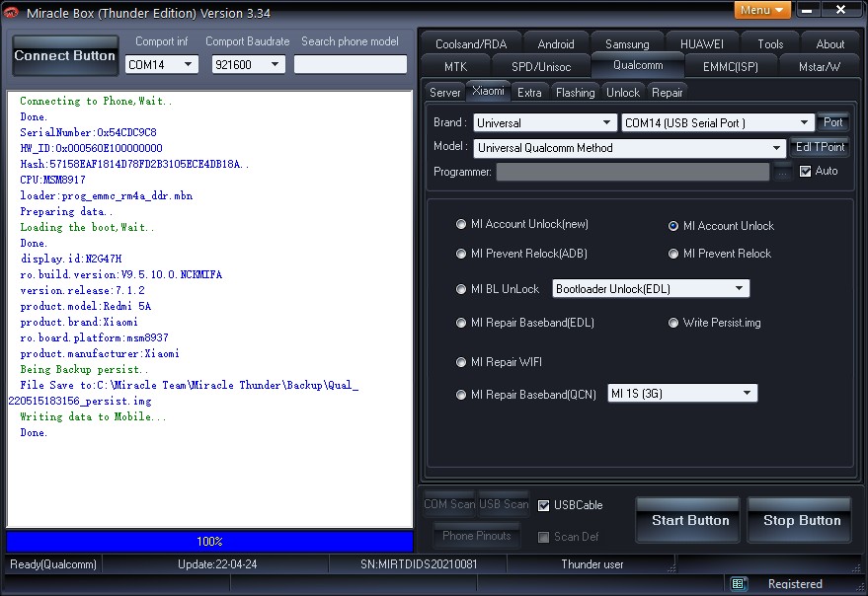Click the Registered status label
This screenshot has height=596, width=868.
(x=795, y=584)
